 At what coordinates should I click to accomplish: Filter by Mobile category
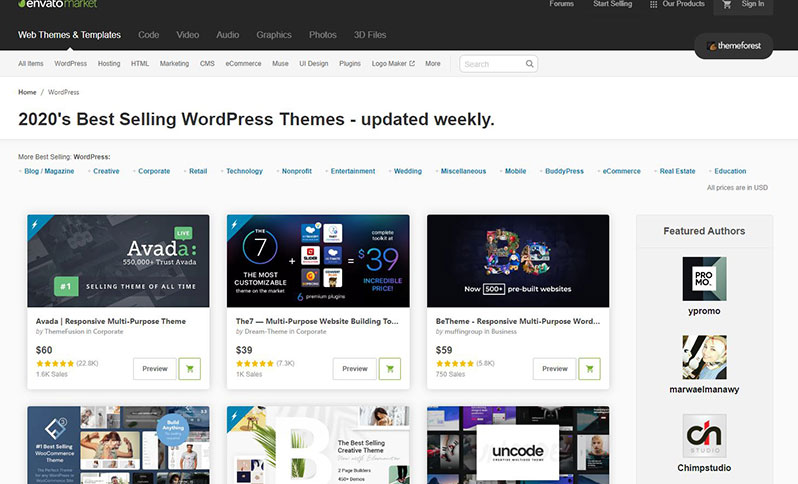[x=516, y=171]
